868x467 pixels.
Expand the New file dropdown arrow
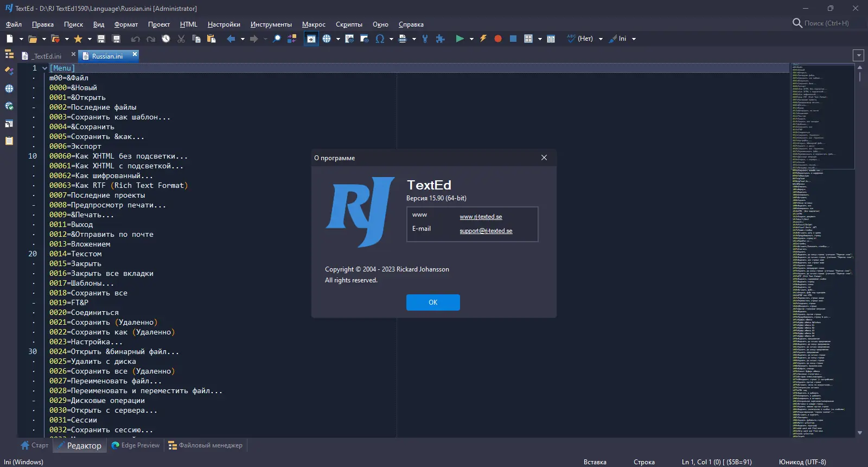coord(21,39)
